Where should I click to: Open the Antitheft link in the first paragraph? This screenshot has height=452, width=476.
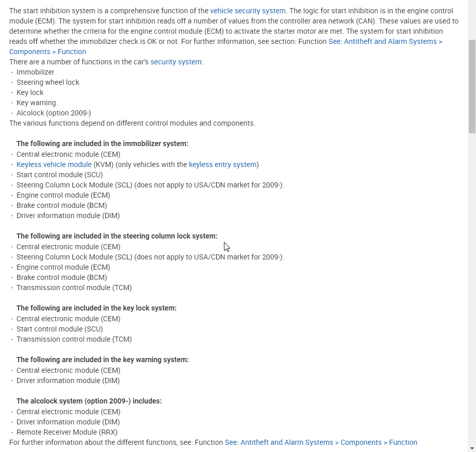pos(385,41)
